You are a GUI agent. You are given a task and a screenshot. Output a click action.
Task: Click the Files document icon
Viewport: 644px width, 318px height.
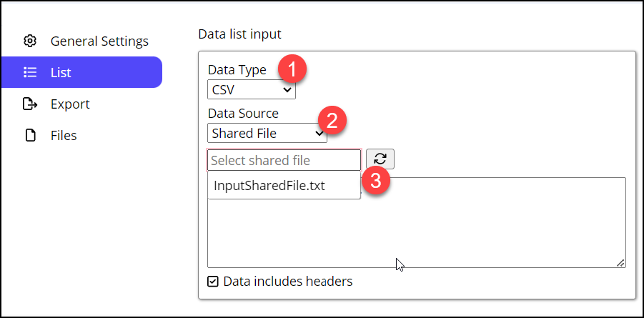(30, 135)
